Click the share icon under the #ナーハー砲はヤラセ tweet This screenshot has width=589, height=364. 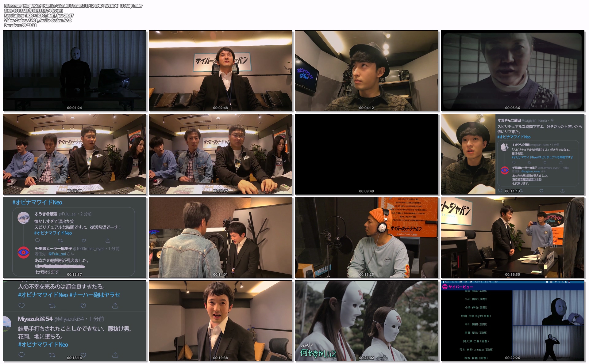[115, 305]
